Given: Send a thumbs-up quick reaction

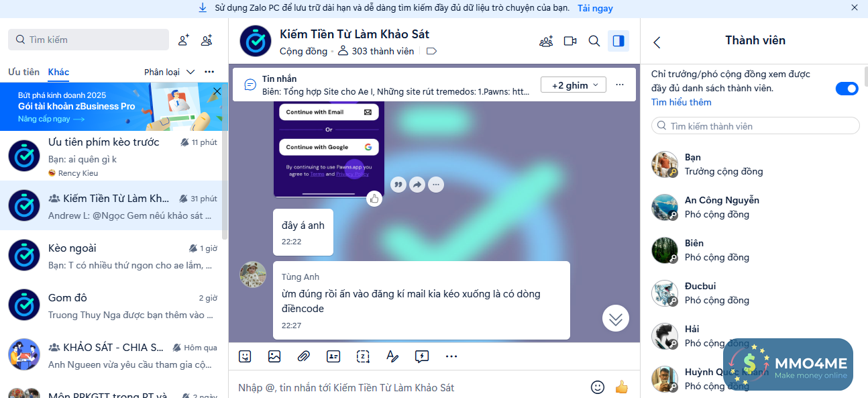Looking at the screenshot, I should 621,387.
